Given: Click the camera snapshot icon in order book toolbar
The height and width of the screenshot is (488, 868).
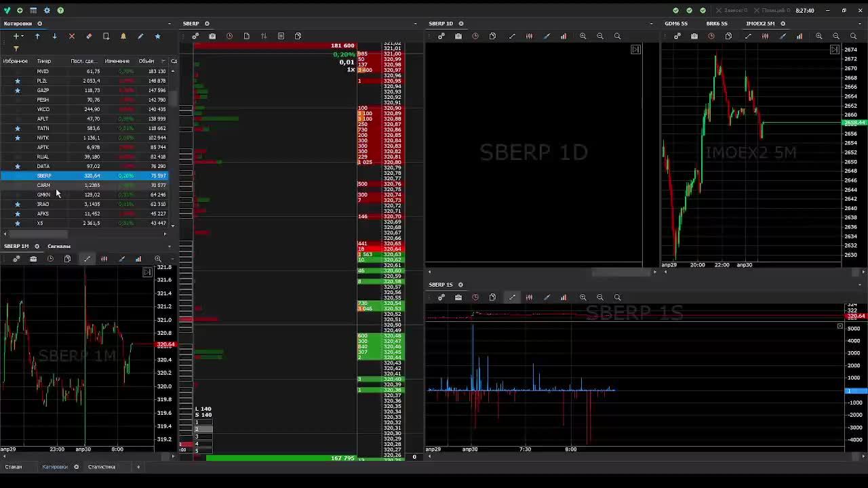Looking at the screenshot, I should coord(212,36).
